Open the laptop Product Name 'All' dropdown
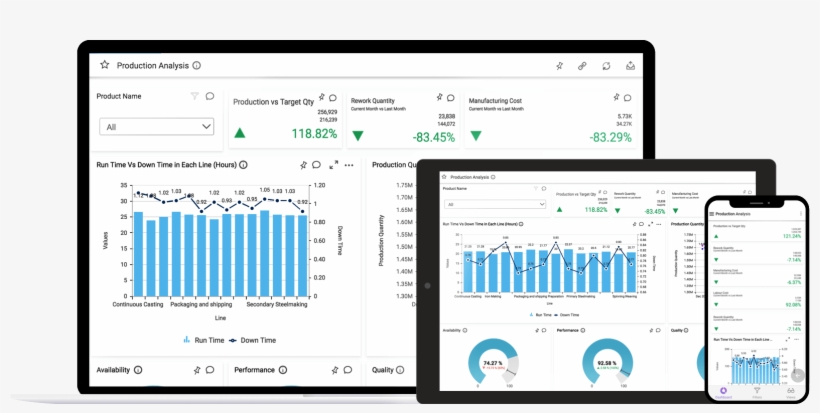The height and width of the screenshot is (413, 820). (157, 127)
